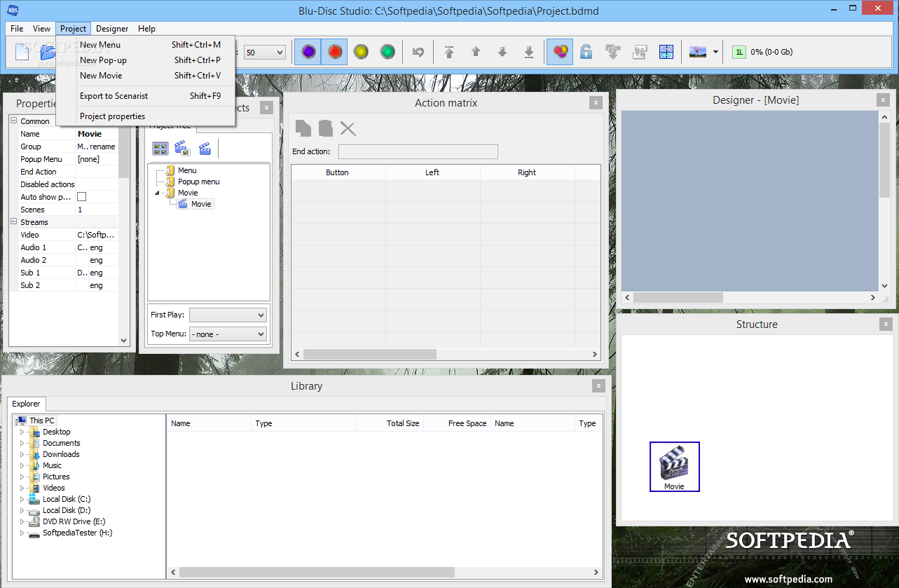Choose Export to Scenarist menu entry

[146, 96]
